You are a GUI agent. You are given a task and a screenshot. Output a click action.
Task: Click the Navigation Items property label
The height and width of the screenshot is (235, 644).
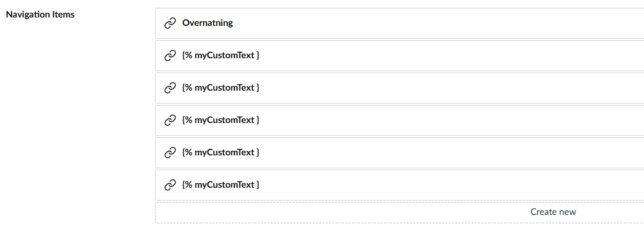(40, 14)
